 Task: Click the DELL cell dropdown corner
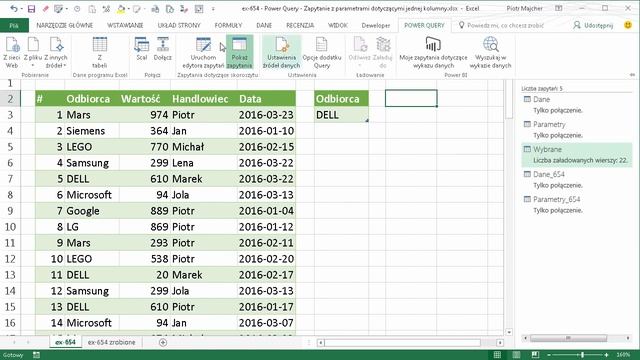pyautogui.click(x=367, y=120)
